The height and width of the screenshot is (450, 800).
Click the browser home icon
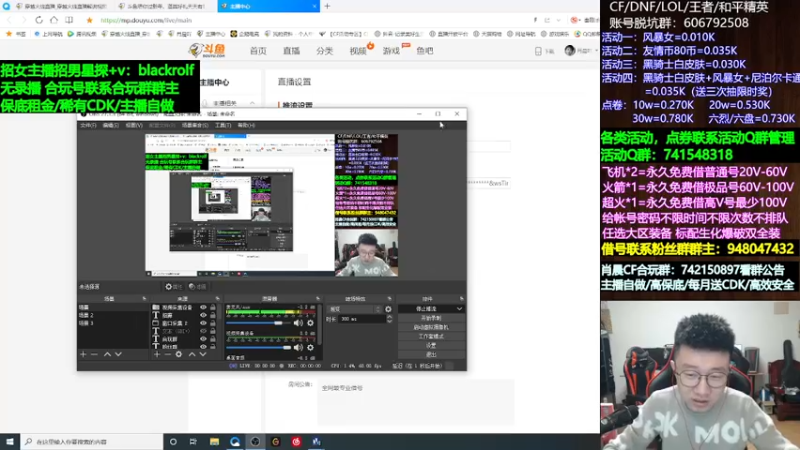pos(54,20)
